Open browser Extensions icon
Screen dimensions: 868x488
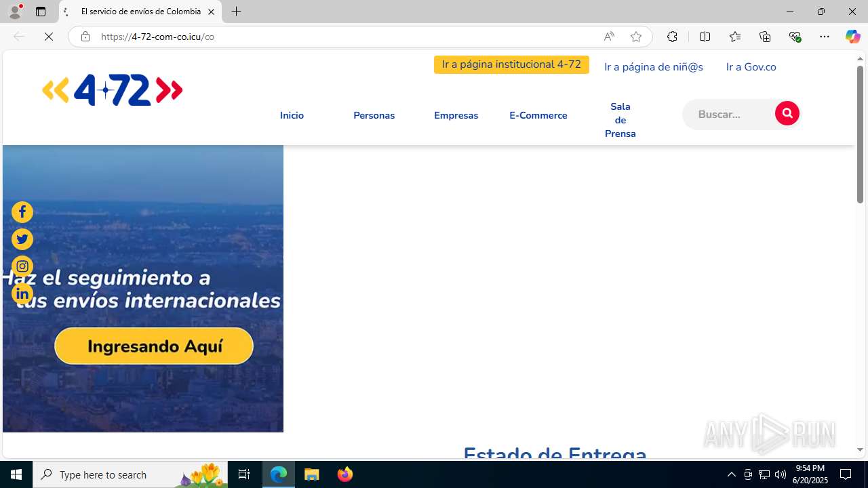point(672,37)
